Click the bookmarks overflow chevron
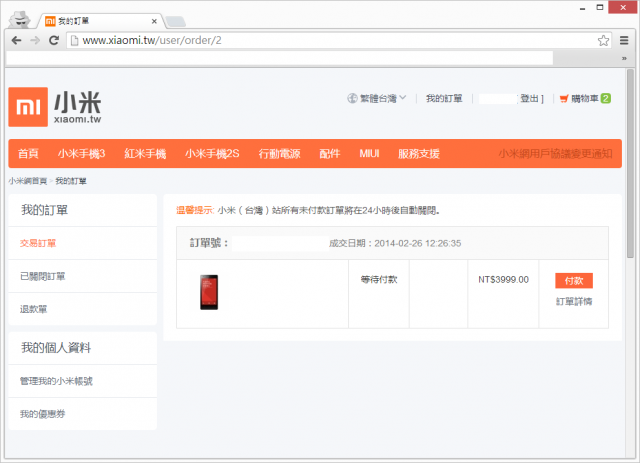Image resolution: width=640 pixels, height=463 pixels. tap(624, 58)
